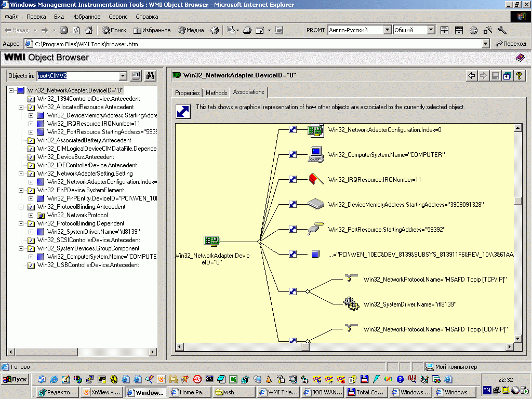Click Win32_ComputerSystem.Name="COMPUTER" label in graph
The height and width of the screenshot is (399, 532).
(x=387, y=155)
